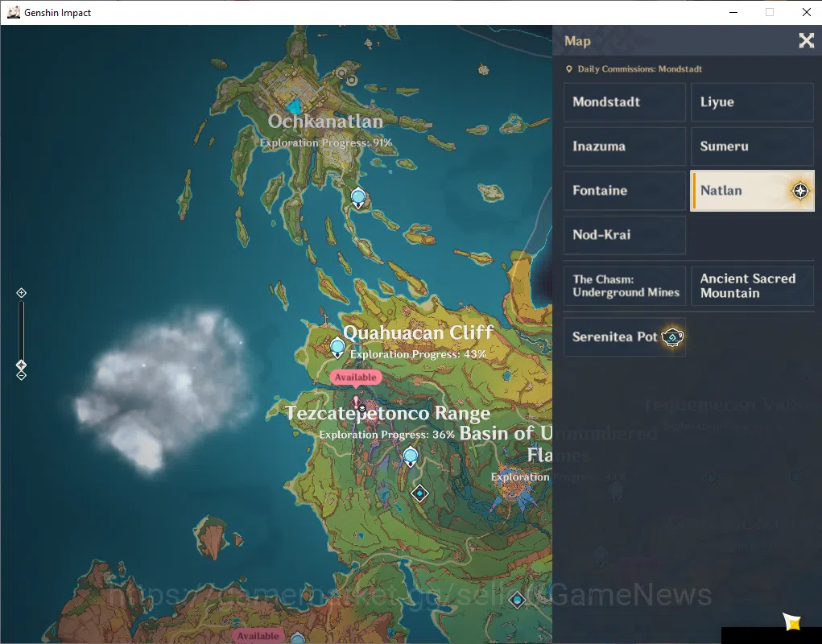
Task: Click Exploration Progress: 43% text
Action: (419, 354)
